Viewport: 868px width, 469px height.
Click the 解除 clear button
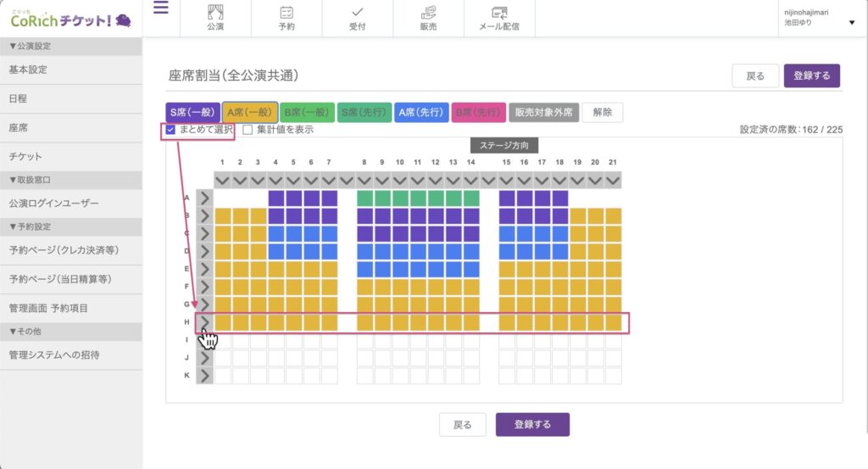pyautogui.click(x=602, y=113)
